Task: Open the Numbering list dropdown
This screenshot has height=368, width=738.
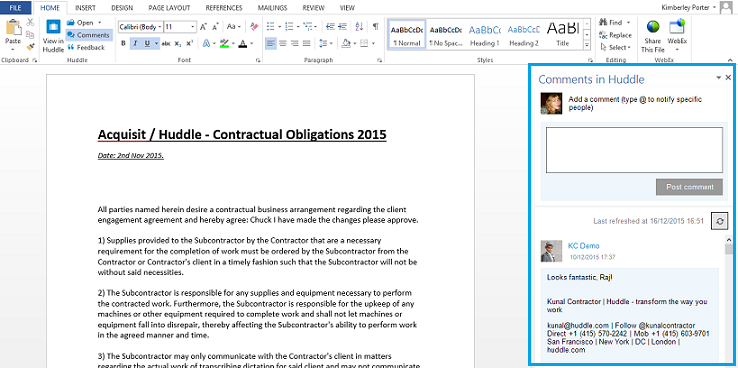Action: 298,26
